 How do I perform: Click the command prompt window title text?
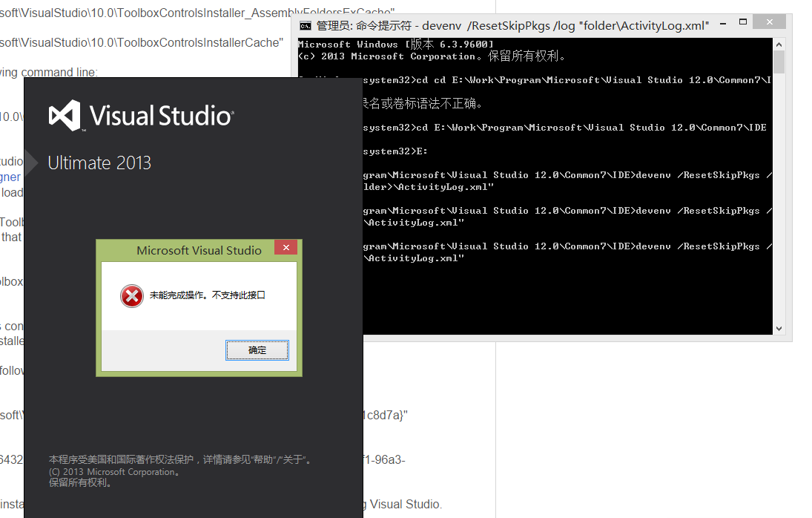512,26
